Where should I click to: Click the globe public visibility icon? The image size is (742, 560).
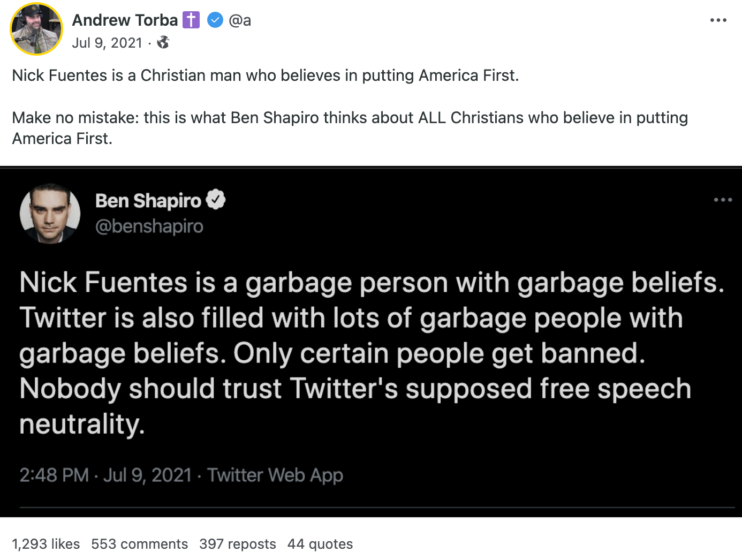point(163,42)
